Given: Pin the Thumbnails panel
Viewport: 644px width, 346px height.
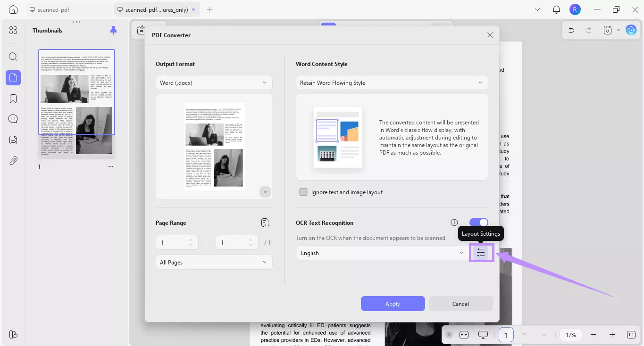Looking at the screenshot, I should (113, 30).
